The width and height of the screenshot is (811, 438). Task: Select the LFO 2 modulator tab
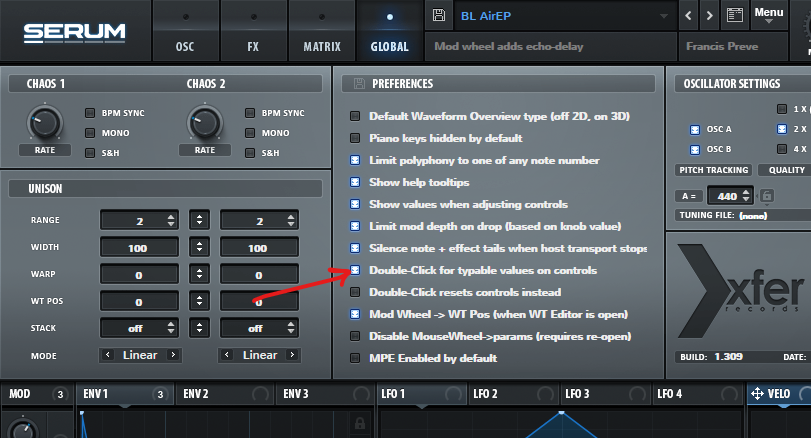click(487, 394)
